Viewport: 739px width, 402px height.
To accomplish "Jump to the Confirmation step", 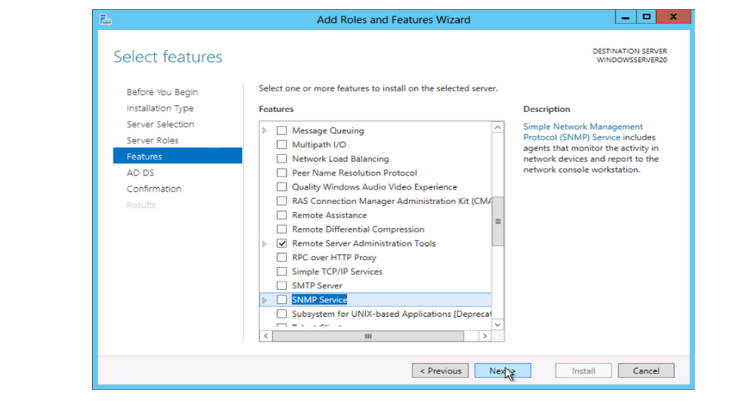I will coord(154,188).
